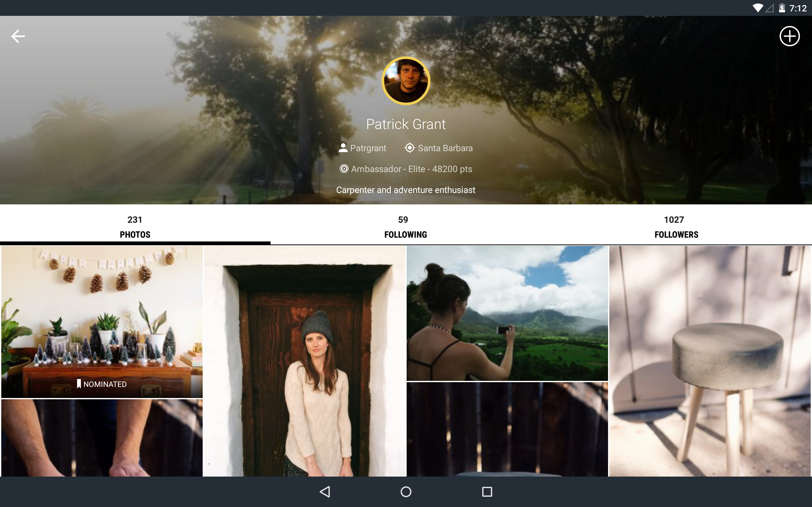
Task: Open the pinecone garland shelf photo
Action: 102,315
